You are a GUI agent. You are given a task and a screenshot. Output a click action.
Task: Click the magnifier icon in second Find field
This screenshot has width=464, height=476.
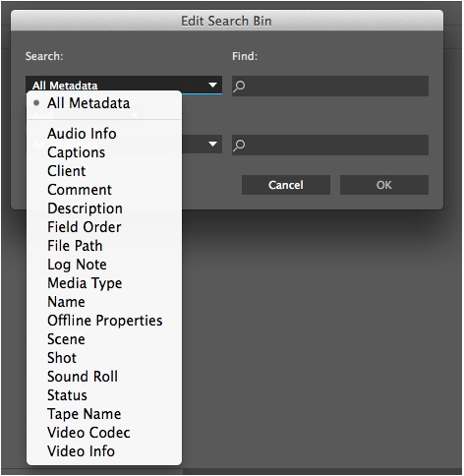[x=239, y=145]
